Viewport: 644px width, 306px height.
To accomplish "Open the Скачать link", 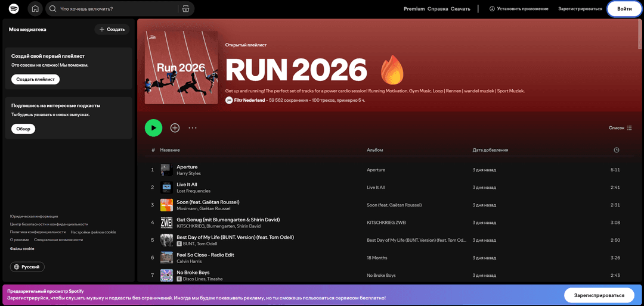I will click(x=460, y=8).
